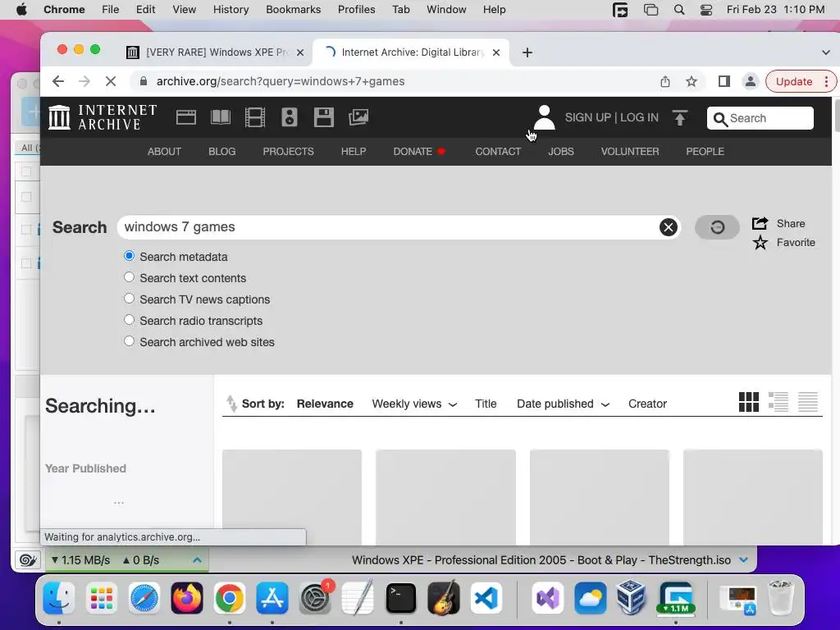The width and height of the screenshot is (840, 630).
Task: Open Firefox from the Dock
Action: pos(186,598)
